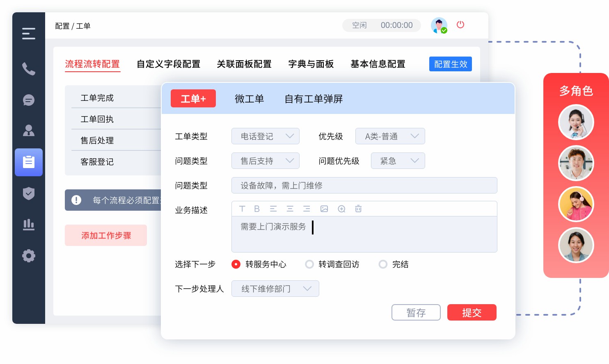Open the settings gear in the sidebar

(x=29, y=256)
